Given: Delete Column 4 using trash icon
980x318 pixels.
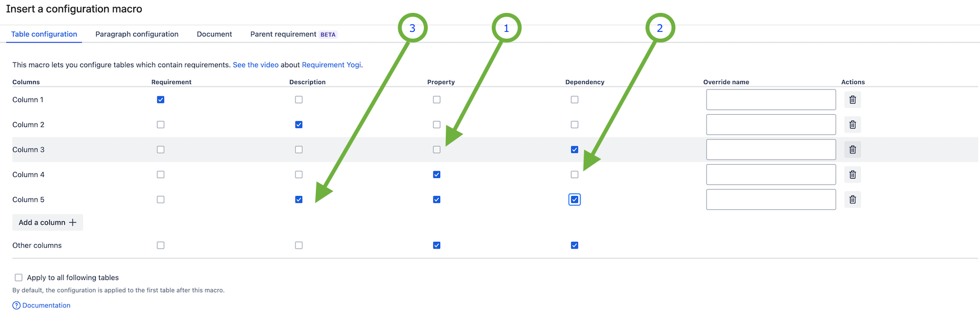Looking at the screenshot, I should [x=852, y=175].
